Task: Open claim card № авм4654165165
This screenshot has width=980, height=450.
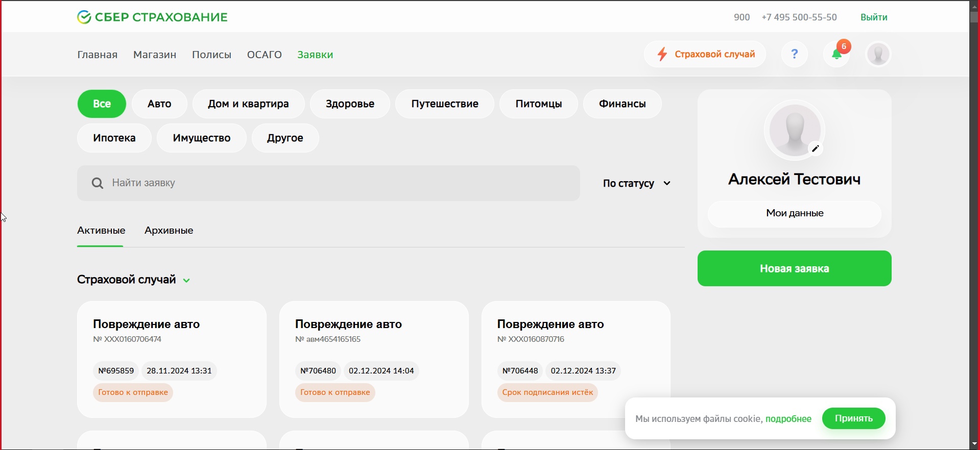Action: pyautogui.click(x=374, y=360)
